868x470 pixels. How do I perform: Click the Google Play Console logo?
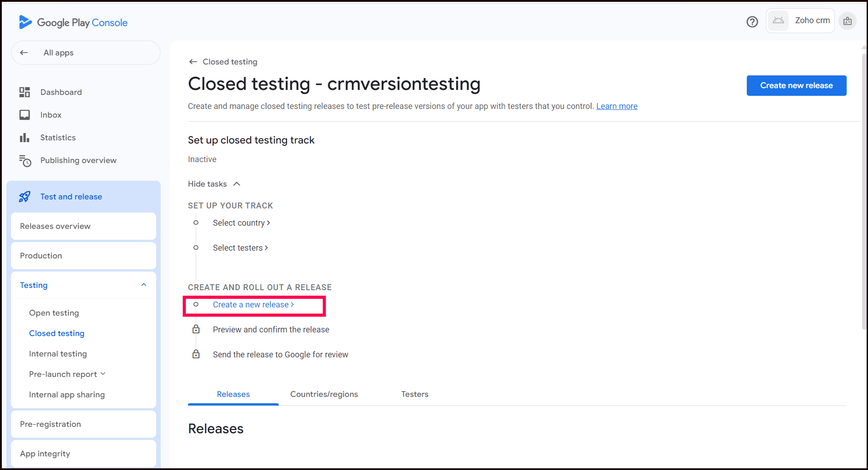tap(73, 22)
